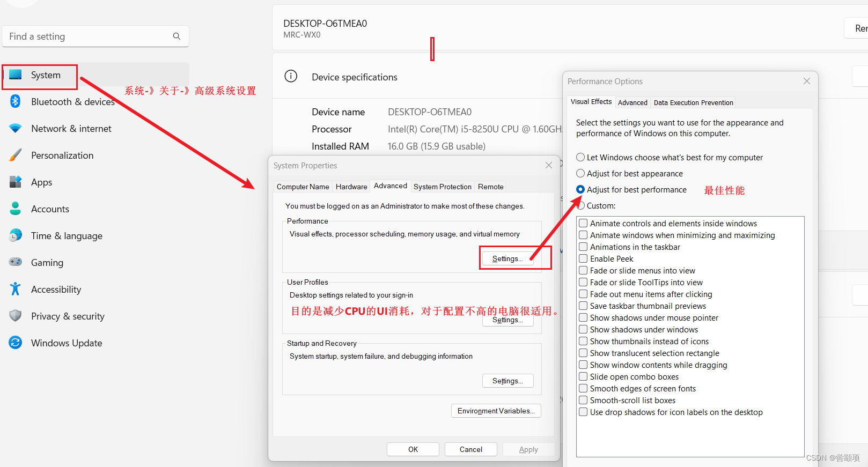Viewport: 868px width, 467px height.
Task: Enable Animate controls and elements inside windows
Action: coord(583,223)
